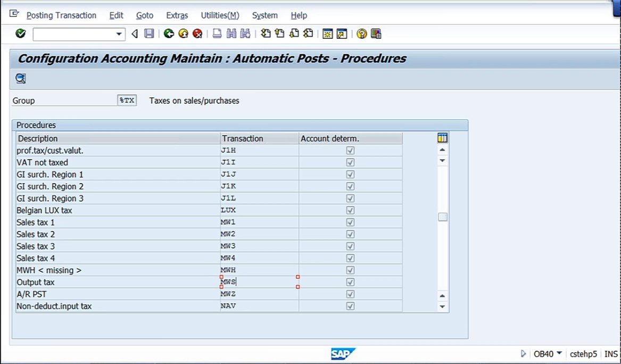Toggle Account determ. checkbox for Sales tax 3
621x364 pixels.
click(x=350, y=246)
